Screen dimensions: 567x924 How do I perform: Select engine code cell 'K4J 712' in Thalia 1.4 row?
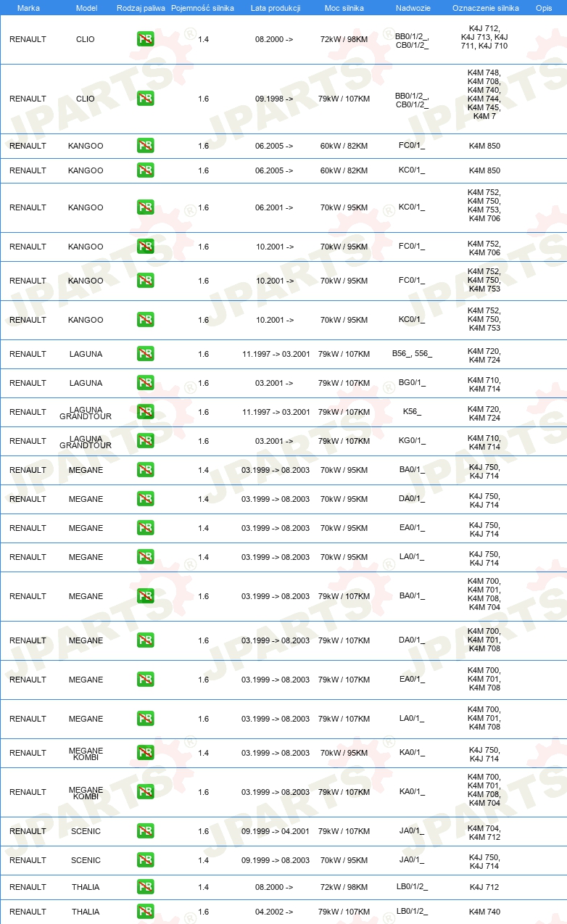484,887
